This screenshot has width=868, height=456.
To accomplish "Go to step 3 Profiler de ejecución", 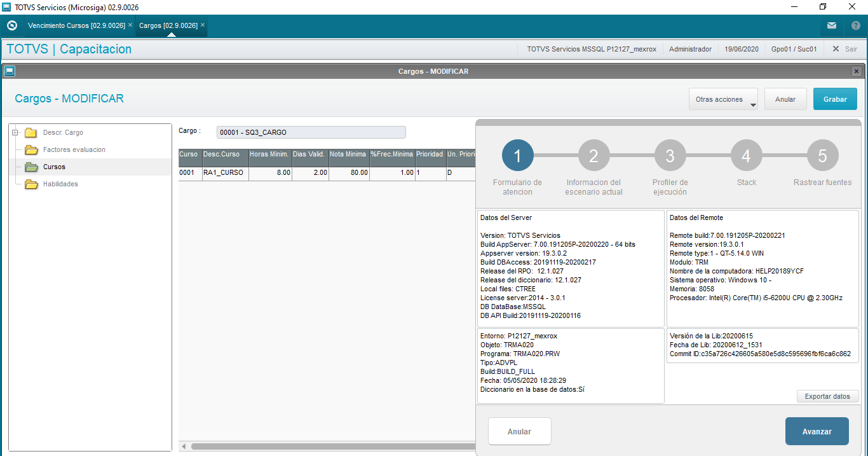I will [670, 156].
